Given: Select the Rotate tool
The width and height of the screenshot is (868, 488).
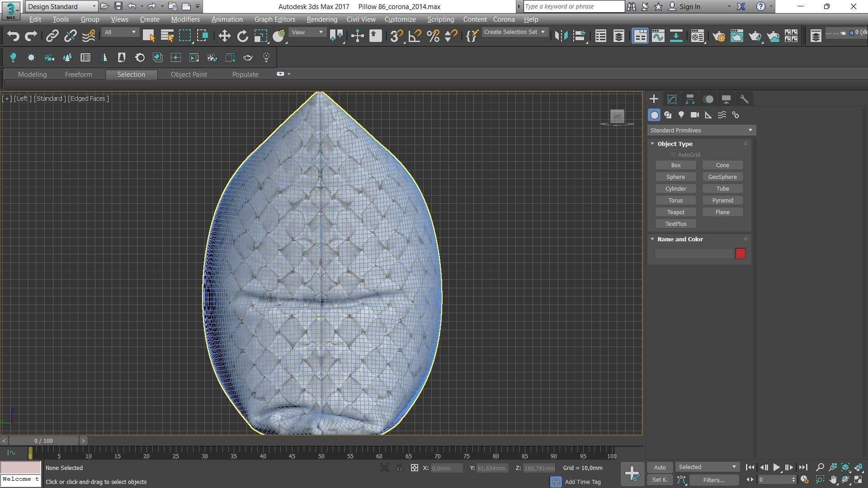Looking at the screenshot, I should (242, 36).
